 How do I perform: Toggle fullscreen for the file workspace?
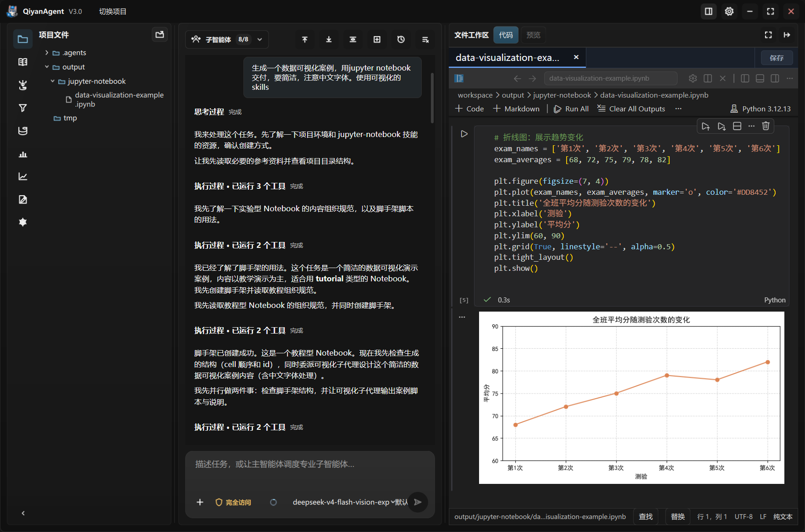point(768,35)
